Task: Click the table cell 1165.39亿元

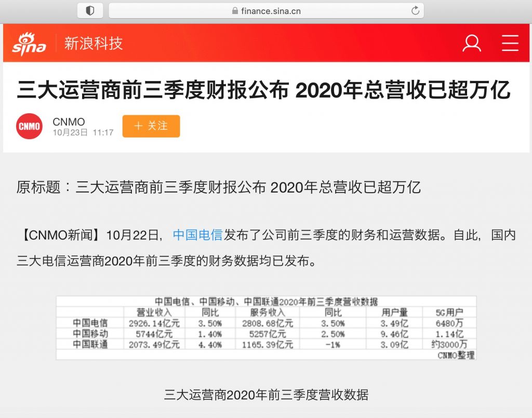Action: pyautogui.click(x=268, y=345)
